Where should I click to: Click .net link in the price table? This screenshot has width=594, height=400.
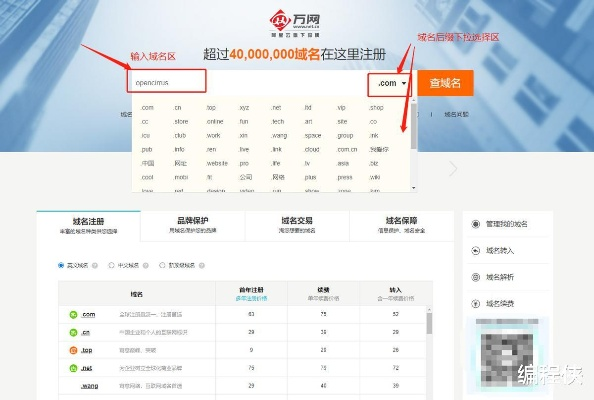point(86,368)
